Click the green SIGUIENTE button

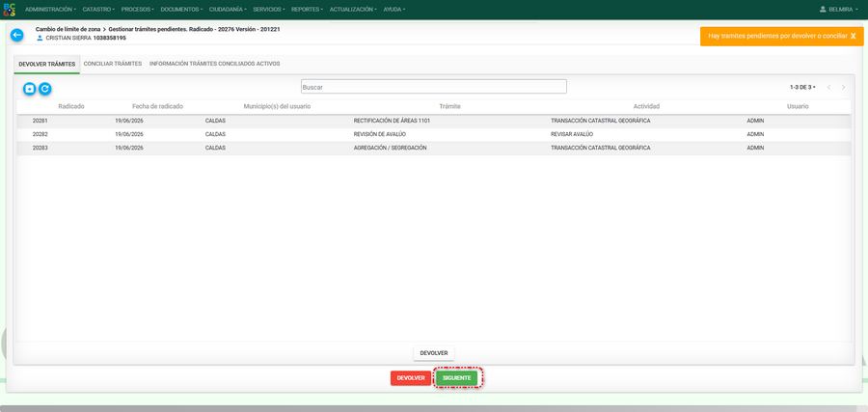[457, 378]
